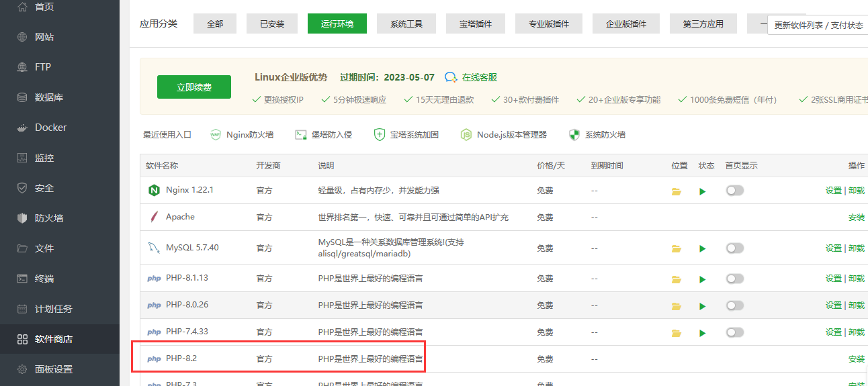Click expiry date 2023-05-07 text
This screenshot has height=386, width=868.
(409, 77)
